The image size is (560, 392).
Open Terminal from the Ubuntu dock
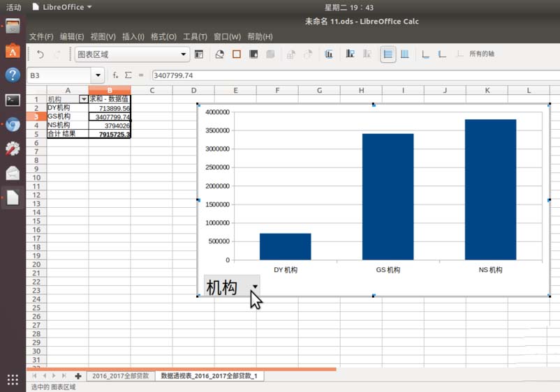click(x=12, y=100)
